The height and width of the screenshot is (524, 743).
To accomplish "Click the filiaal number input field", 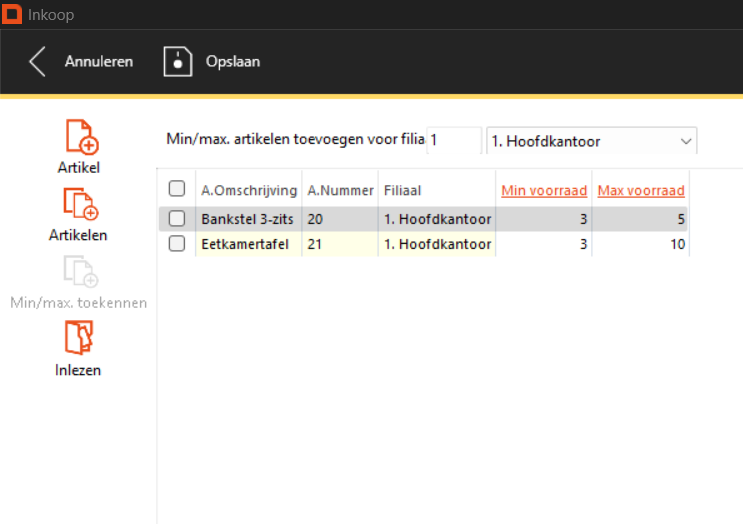I will (x=453, y=142).
